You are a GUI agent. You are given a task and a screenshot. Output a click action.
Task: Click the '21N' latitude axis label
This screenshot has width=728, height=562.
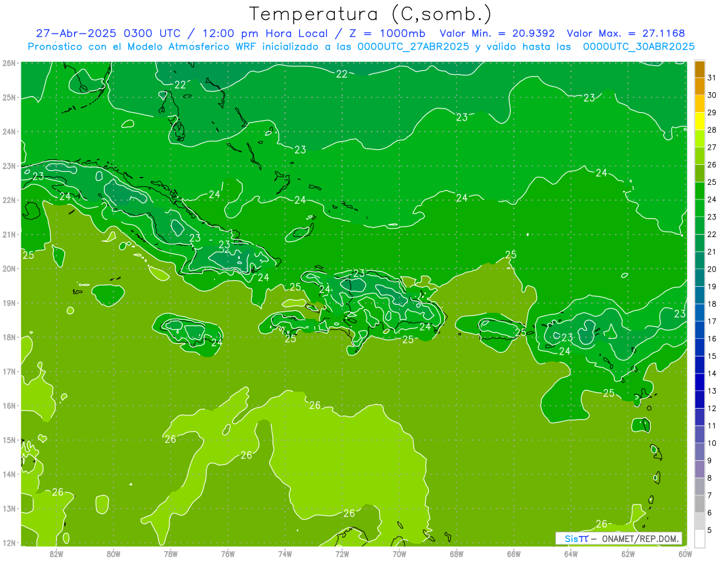tap(9, 234)
